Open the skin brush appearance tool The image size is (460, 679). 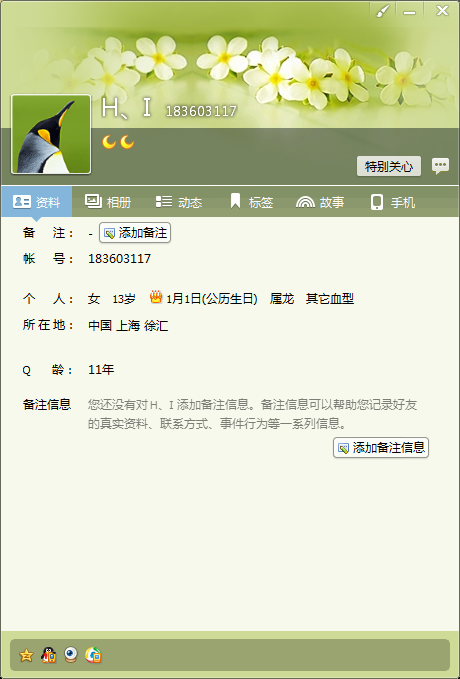pyautogui.click(x=382, y=11)
